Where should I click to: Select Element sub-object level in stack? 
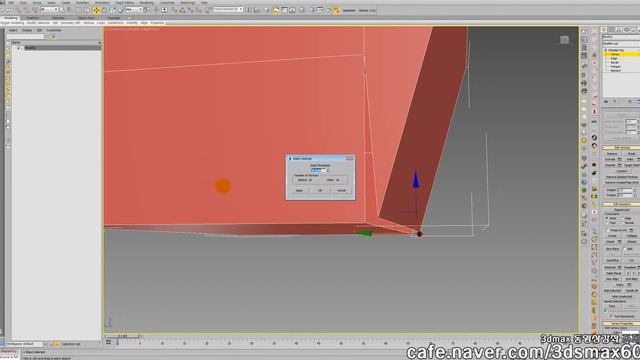pyautogui.click(x=616, y=70)
